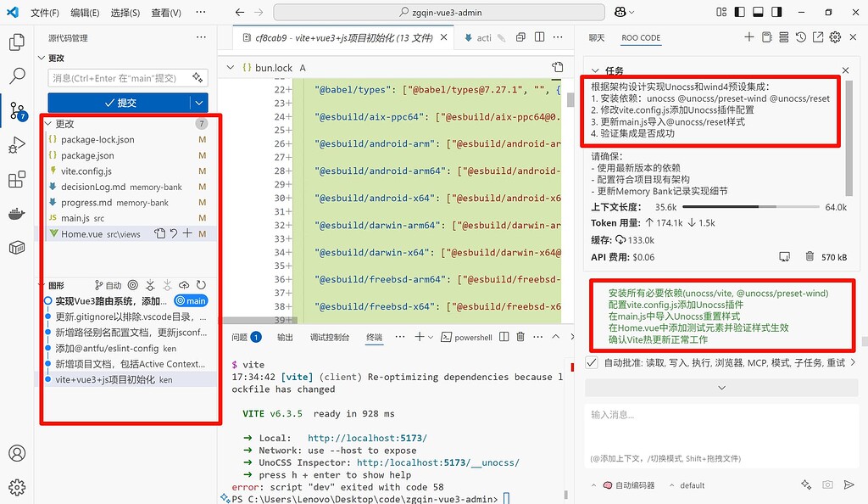Refresh the source control graph

pos(201,285)
